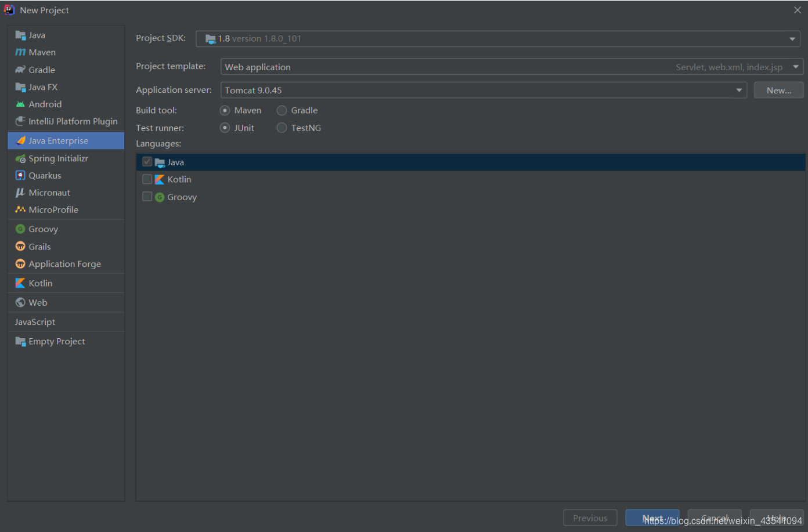Click the Groovy icon in sidebar

(x=20, y=229)
